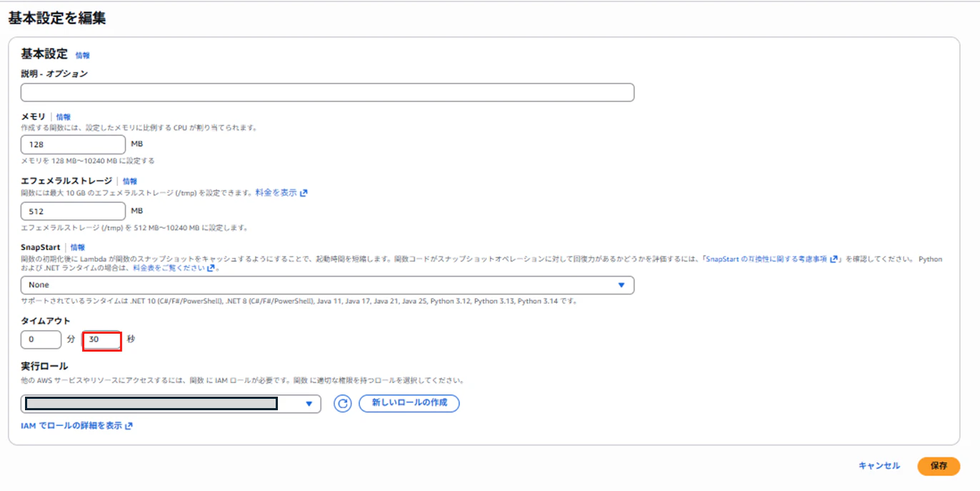This screenshot has height=491, width=980.
Task: Click the 実行ロール label
Action: click(x=44, y=367)
